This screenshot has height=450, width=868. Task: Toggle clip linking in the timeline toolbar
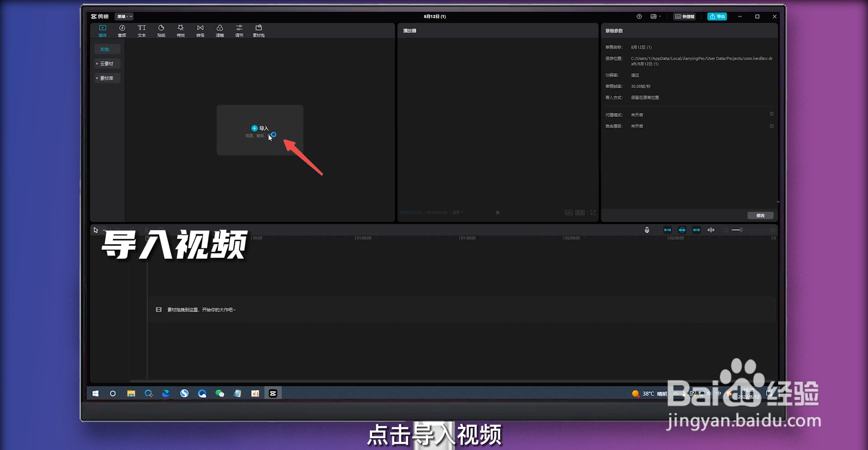[x=697, y=230]
